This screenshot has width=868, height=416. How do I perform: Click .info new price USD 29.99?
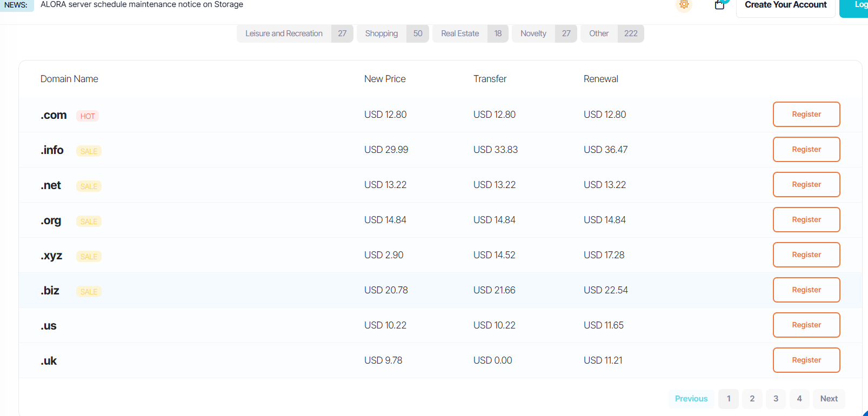point(386,150)
